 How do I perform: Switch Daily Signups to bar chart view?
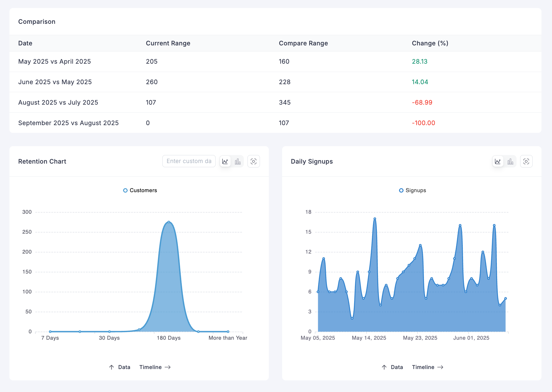pos(510,161)
